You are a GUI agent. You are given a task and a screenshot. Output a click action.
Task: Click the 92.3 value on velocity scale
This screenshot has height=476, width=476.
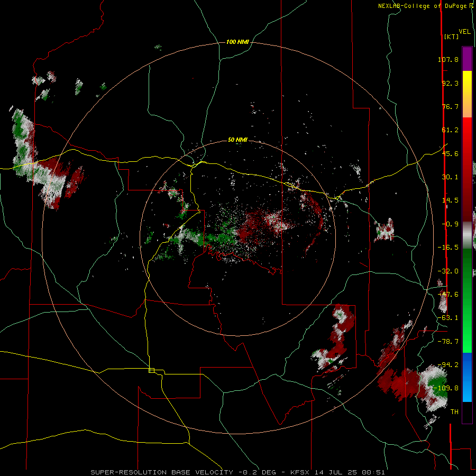coord(450,83)
